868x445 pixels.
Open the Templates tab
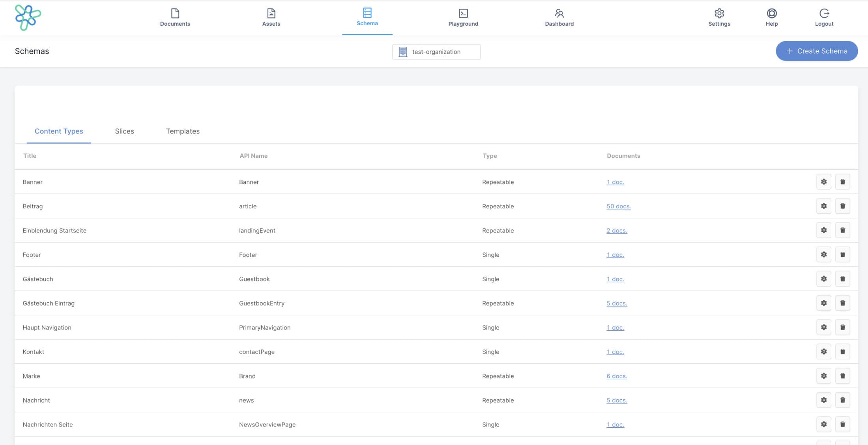click(x=183, y=131)
